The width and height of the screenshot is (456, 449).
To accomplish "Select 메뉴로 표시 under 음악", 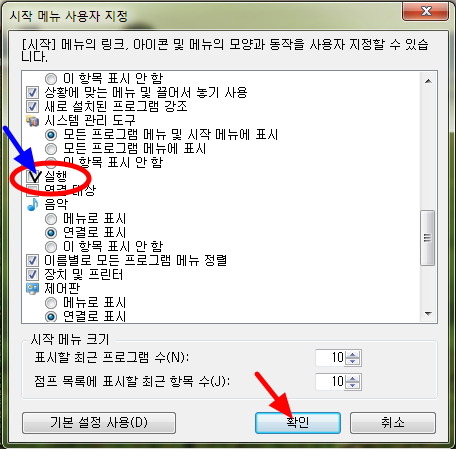I will [51, 219].
